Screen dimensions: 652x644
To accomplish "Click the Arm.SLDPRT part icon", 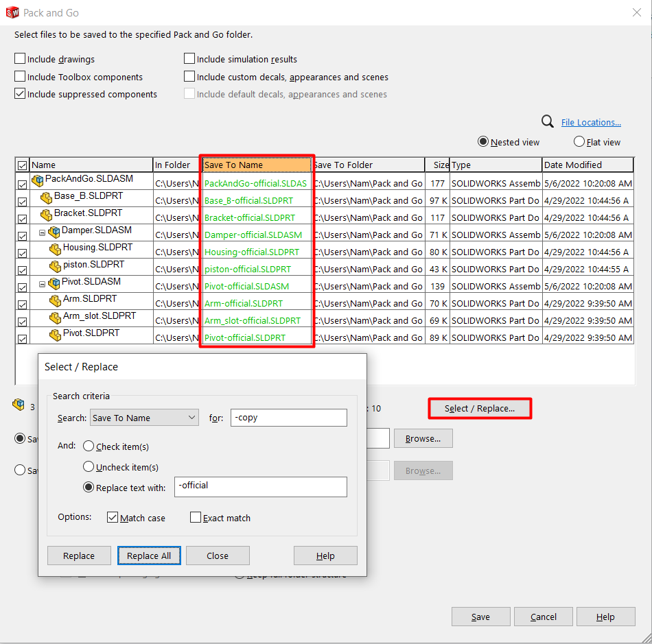I will click(56, 300).
